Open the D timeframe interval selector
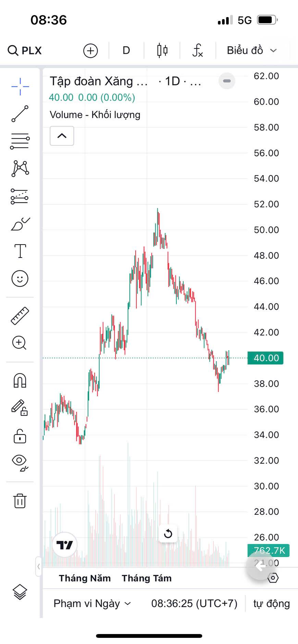 [126, 51]
